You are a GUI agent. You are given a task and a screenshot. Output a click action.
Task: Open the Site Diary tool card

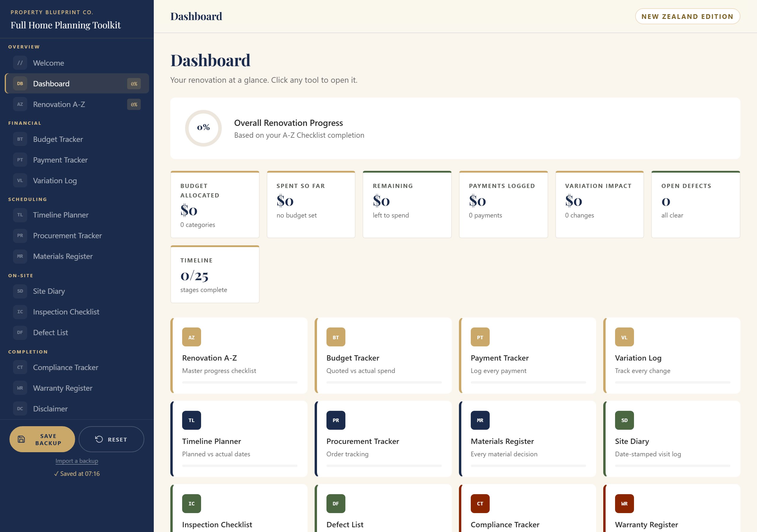(x=672, y=439)
